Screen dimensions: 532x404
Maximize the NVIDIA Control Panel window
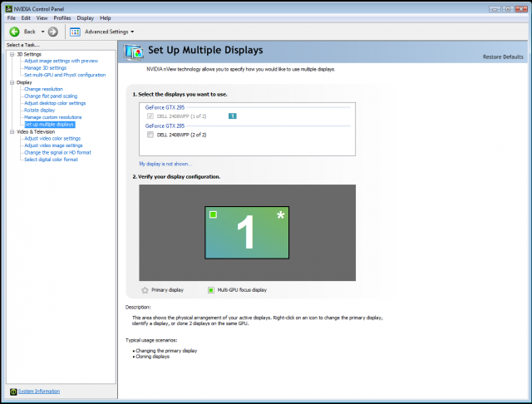coord(508,9)
